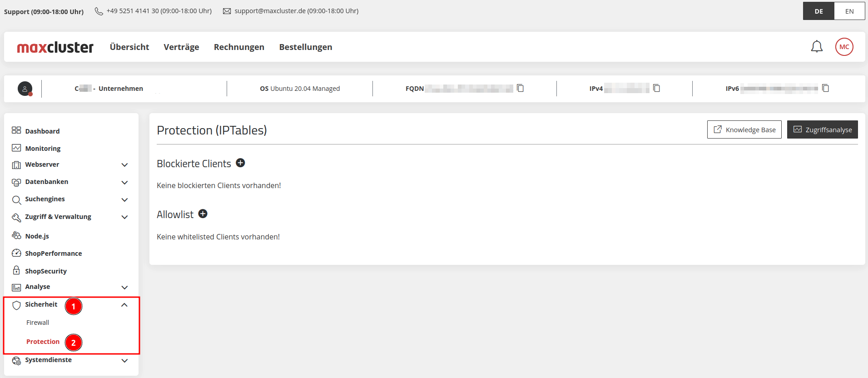868x378 pixels.
Task: Go to Dashboard in sidebar
Action: point(42,131)
